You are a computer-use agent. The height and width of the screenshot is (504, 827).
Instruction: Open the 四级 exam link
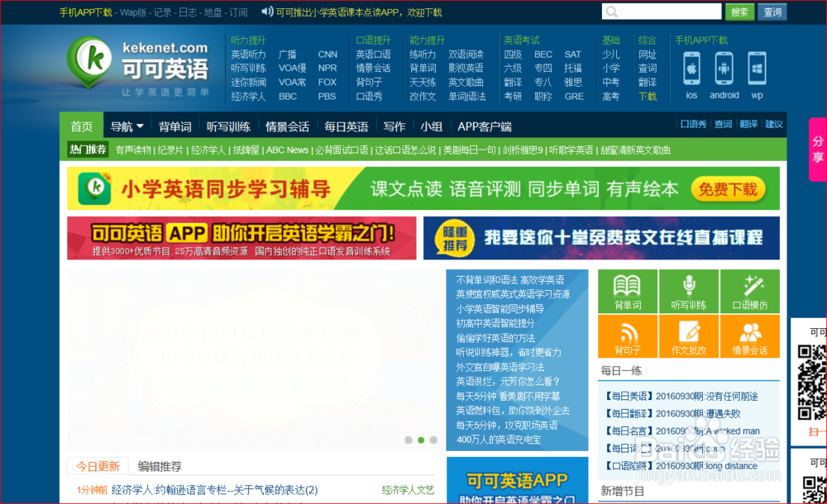513,55
